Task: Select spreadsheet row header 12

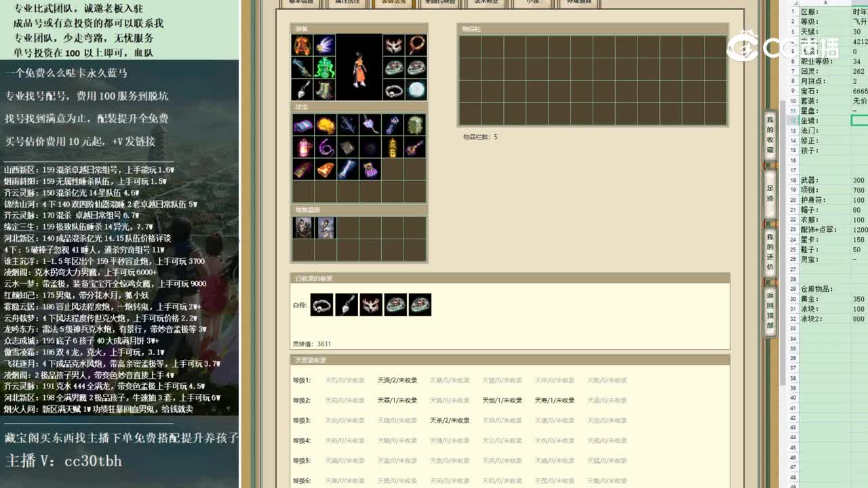Action: point(793,121)
